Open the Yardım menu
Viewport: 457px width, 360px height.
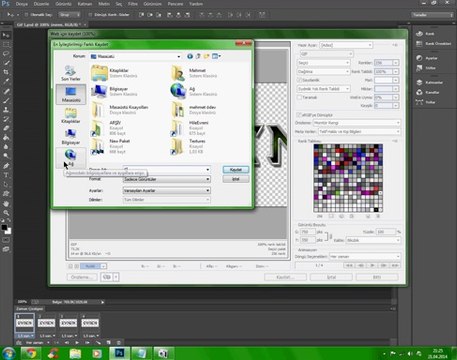(196, 4)
